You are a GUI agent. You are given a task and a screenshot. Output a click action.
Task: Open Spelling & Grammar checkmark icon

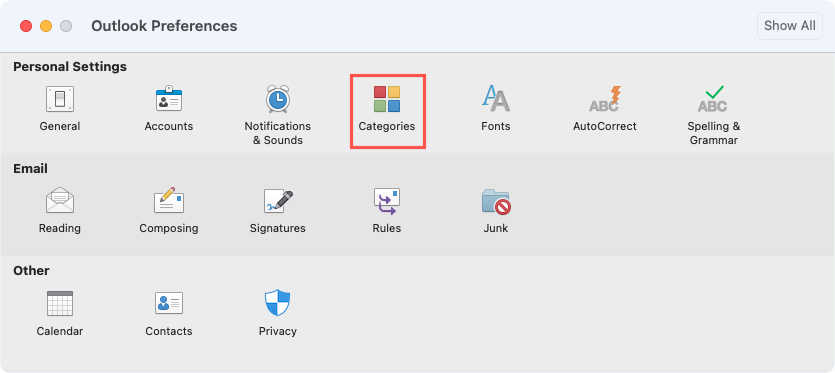point(713,99)
